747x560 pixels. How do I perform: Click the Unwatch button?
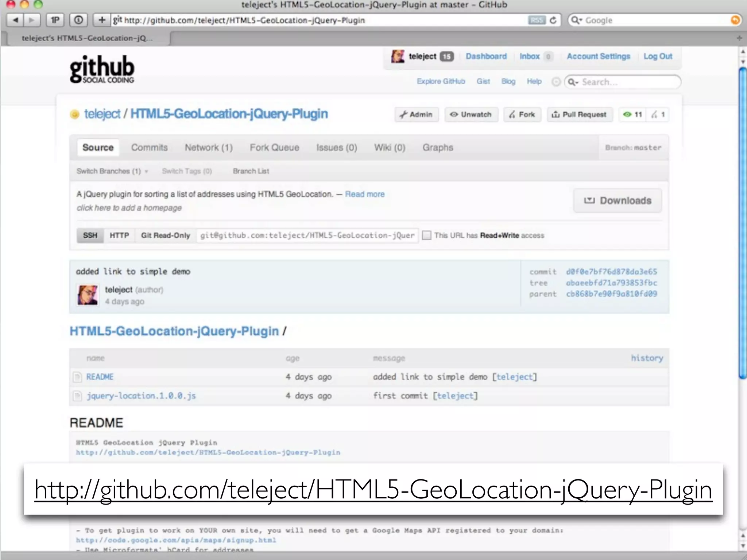471,114
